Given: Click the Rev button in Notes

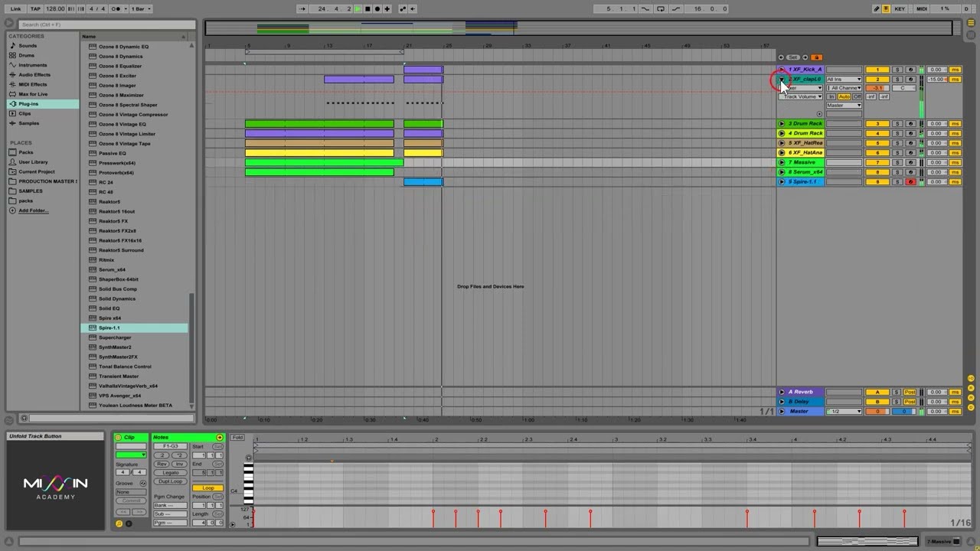Looking at the screenshot, I should coord(162,464).
